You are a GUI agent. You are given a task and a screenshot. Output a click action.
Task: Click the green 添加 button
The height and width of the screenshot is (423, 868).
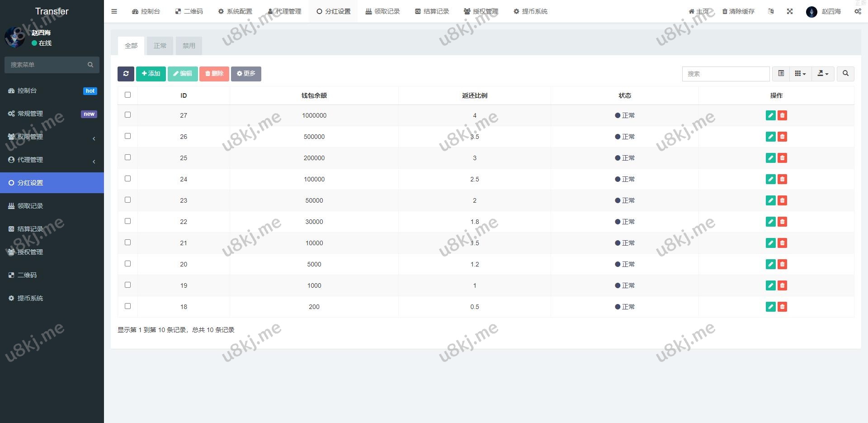151,74
